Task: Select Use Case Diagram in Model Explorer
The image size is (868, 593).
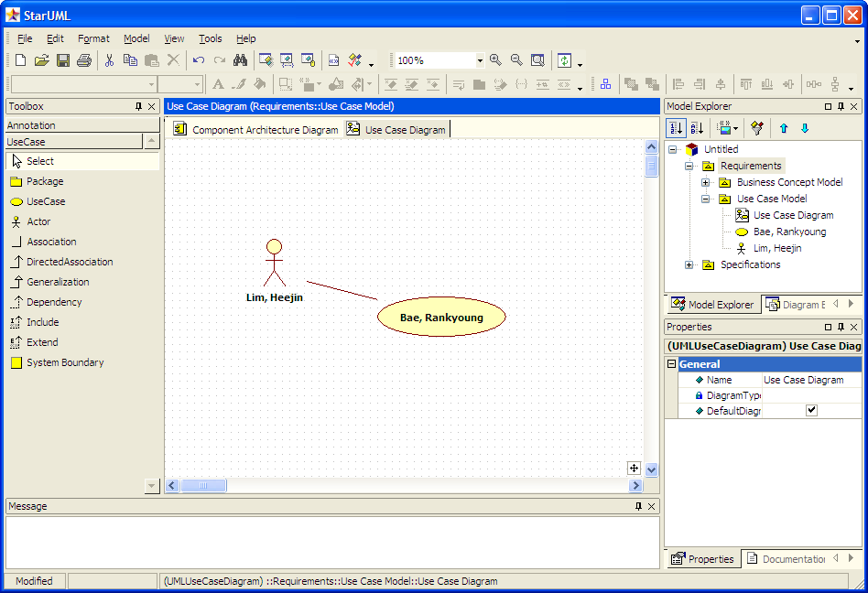Action: pyautogui.click(x=793, y=215)
